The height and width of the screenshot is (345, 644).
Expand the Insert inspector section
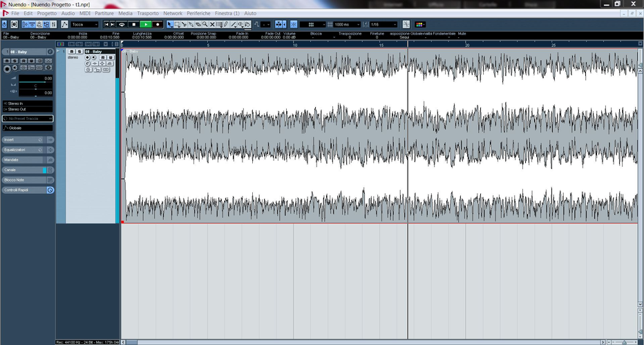pyautogui.click(x=23, y=140)
